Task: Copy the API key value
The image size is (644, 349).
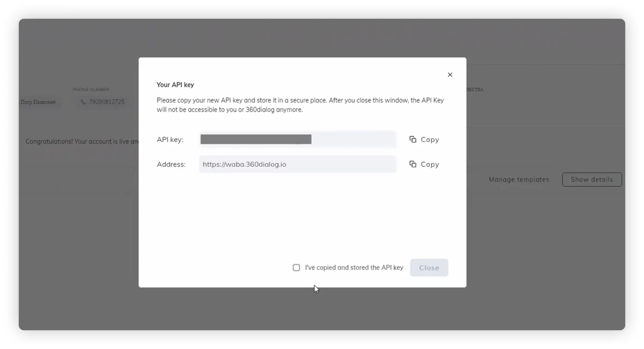Action: (x=424, y=140)
